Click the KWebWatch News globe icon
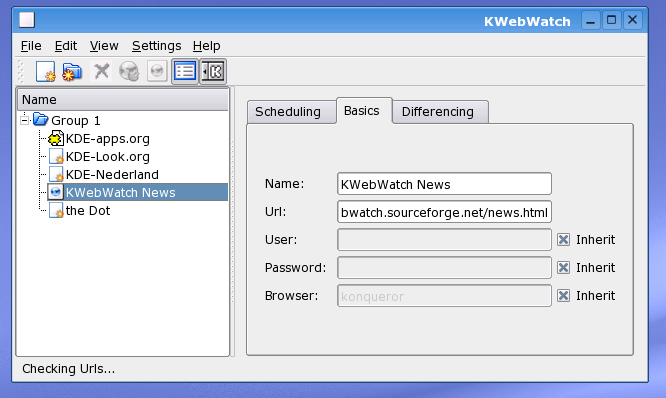Image resolution: width=666 pixels, height=398 pixels. click(x=56, y=192)
